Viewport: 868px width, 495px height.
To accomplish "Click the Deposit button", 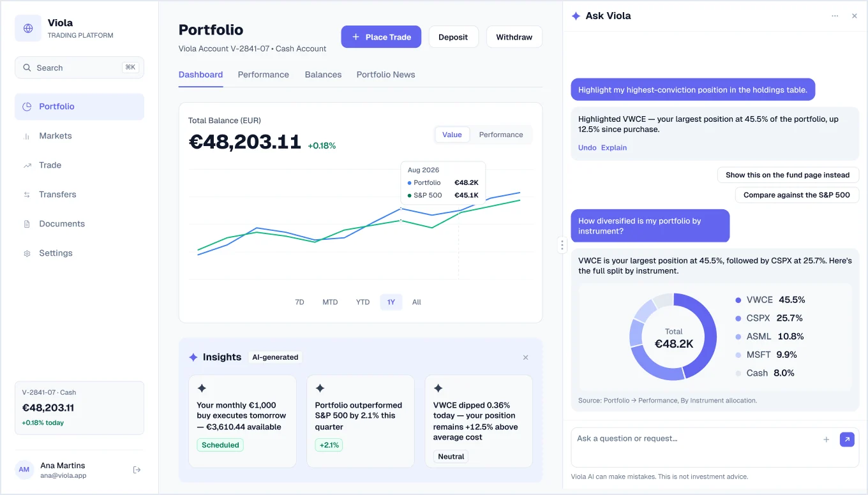I will (x=453, y=37).
